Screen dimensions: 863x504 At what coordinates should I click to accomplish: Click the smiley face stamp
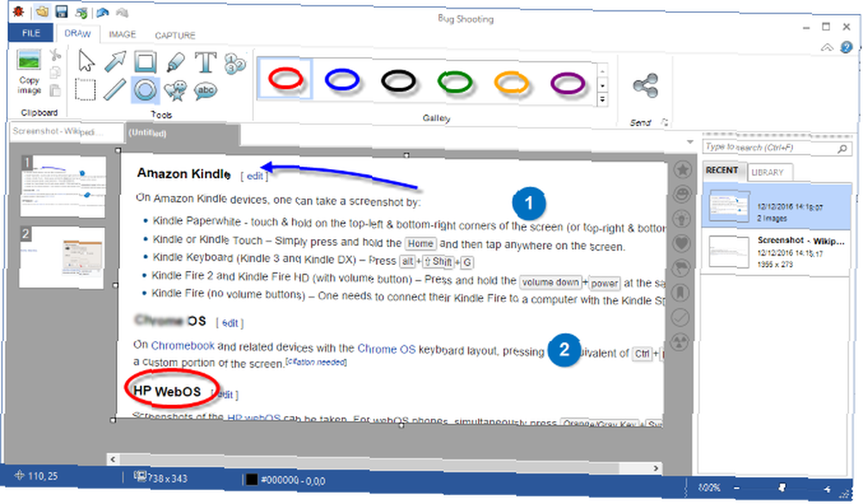click(683, 194)
